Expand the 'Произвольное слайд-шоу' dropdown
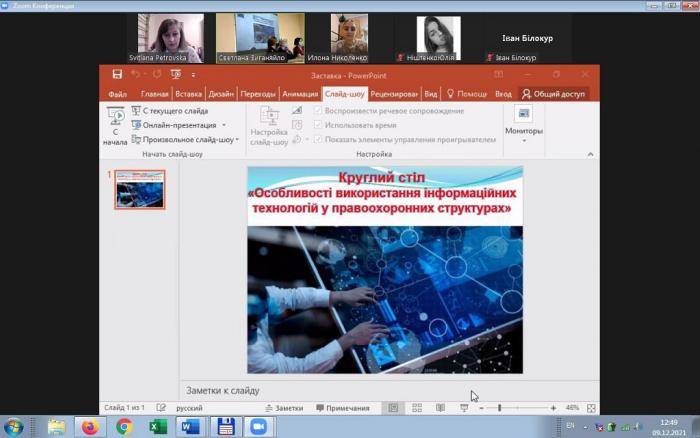 click(x=237, y=139)
